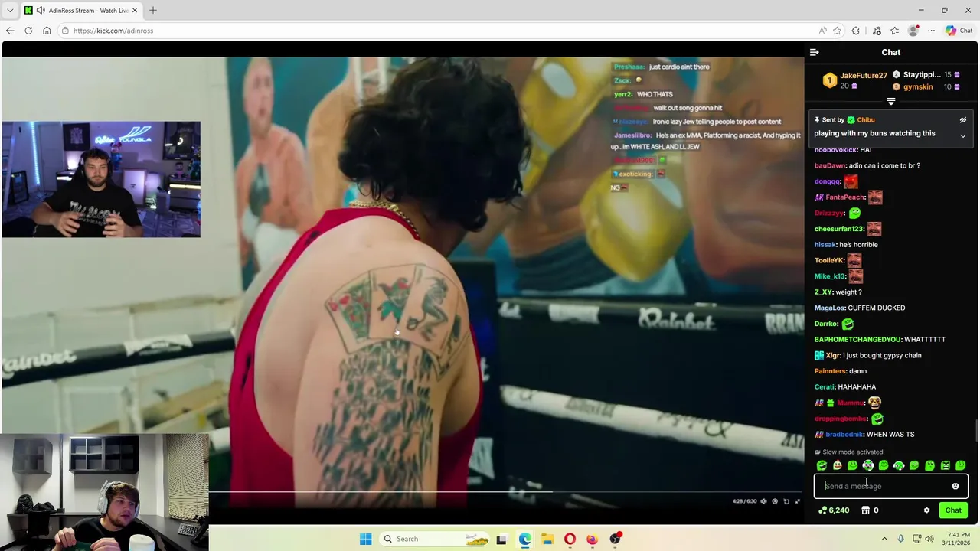
Task: Expand the gift leaderboard list
Action: 890,101
